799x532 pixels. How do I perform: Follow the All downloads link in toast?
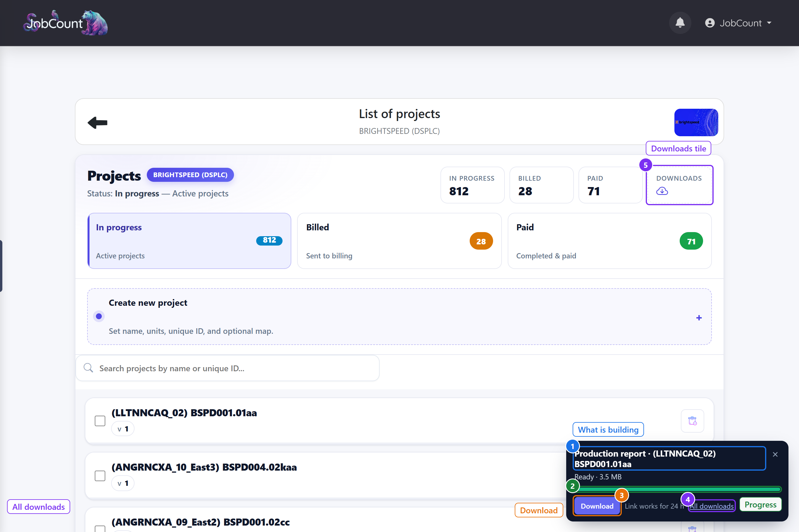[x=712, y=506]
